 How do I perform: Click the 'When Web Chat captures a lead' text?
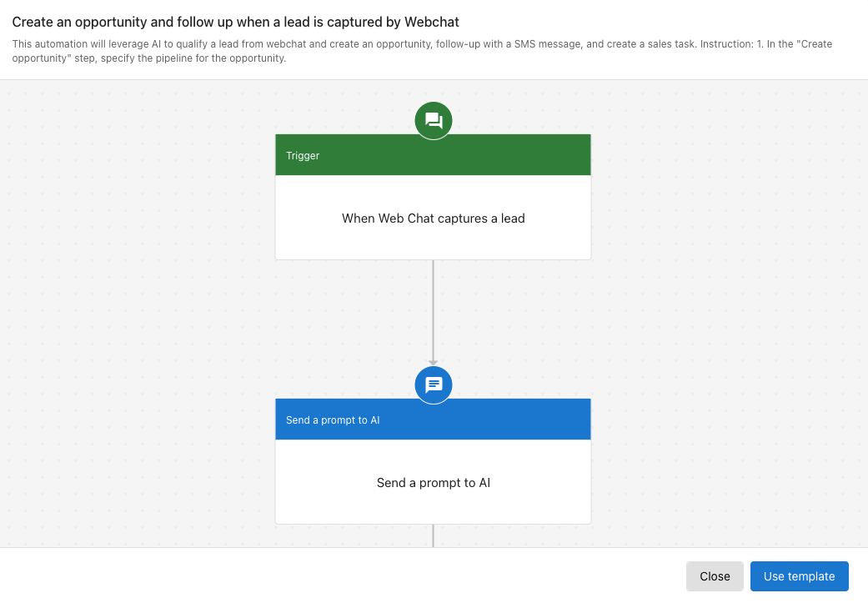coord(433,219)
